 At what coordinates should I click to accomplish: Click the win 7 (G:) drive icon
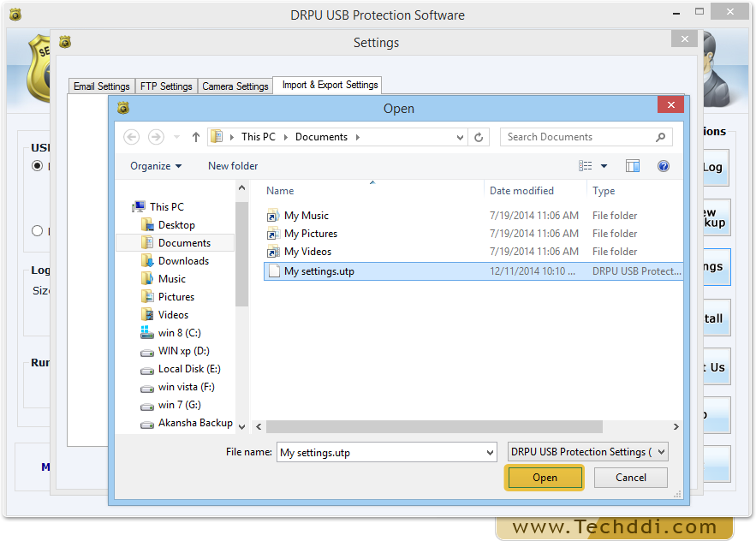pyautogui.click(x=147, y=406)
